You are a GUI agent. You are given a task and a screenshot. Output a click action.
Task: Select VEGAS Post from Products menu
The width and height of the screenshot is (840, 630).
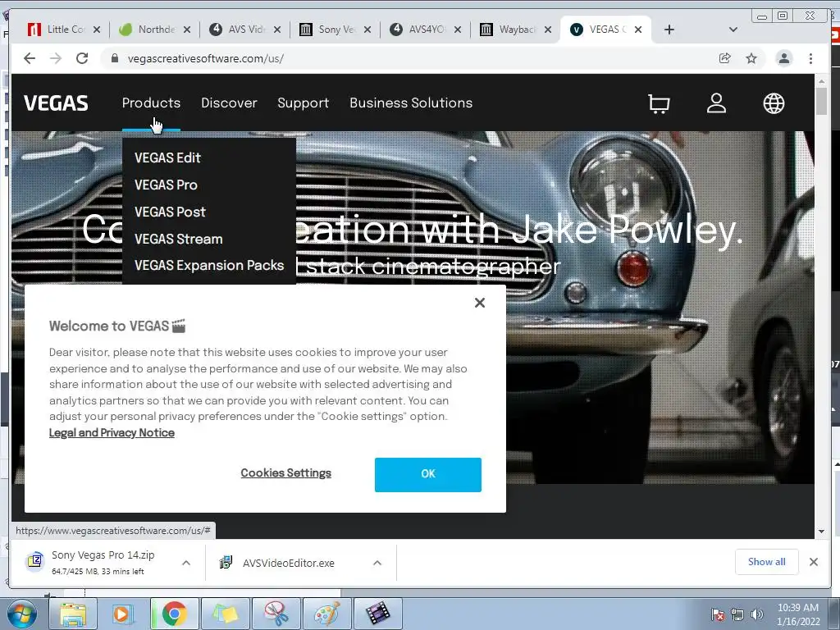(x=170, y=212)
